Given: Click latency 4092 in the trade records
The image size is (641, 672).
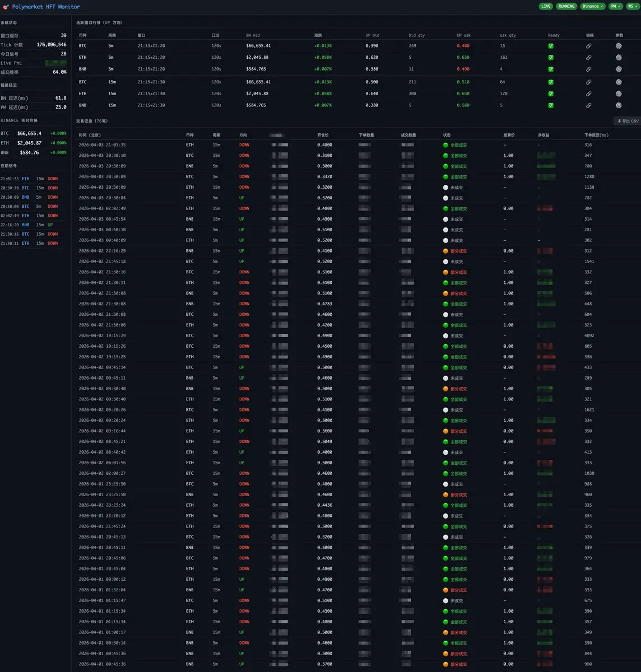Looking at the screenshot, I should 589,336.
